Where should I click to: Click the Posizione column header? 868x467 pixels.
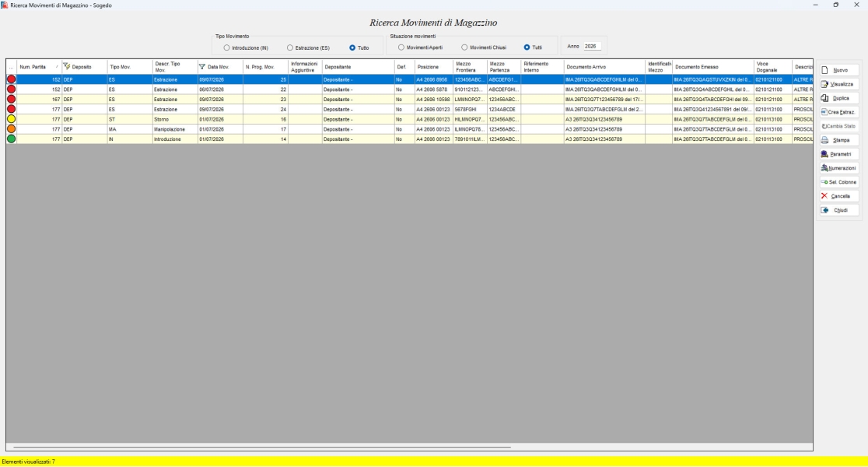click(434, 67)
